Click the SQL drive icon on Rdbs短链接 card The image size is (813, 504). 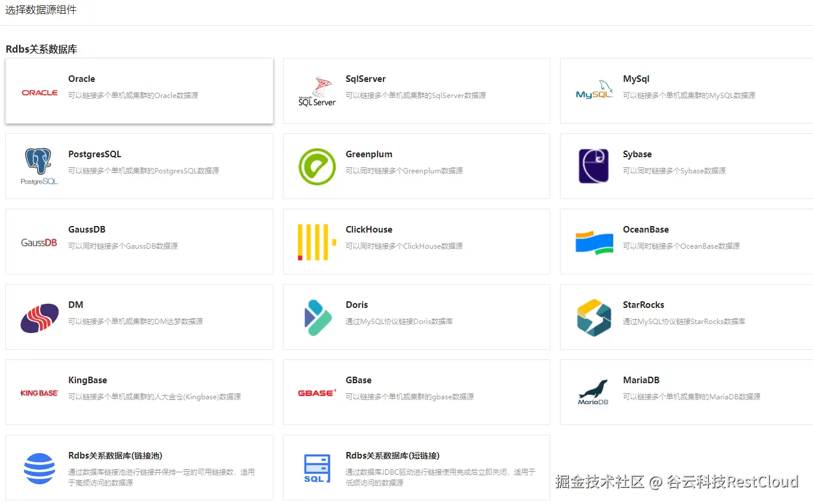click(x=316, y=468)
